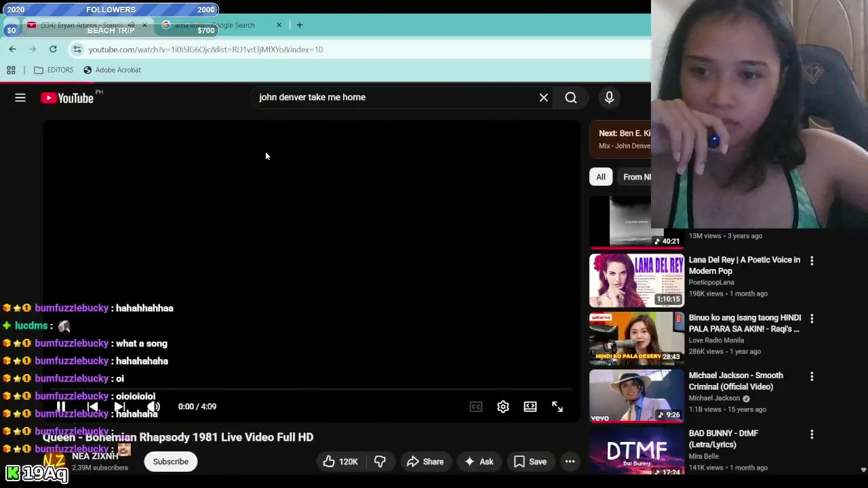Open the Ask AI button
The width and height of the screenshot is (868, 488).
pos(478,462)
